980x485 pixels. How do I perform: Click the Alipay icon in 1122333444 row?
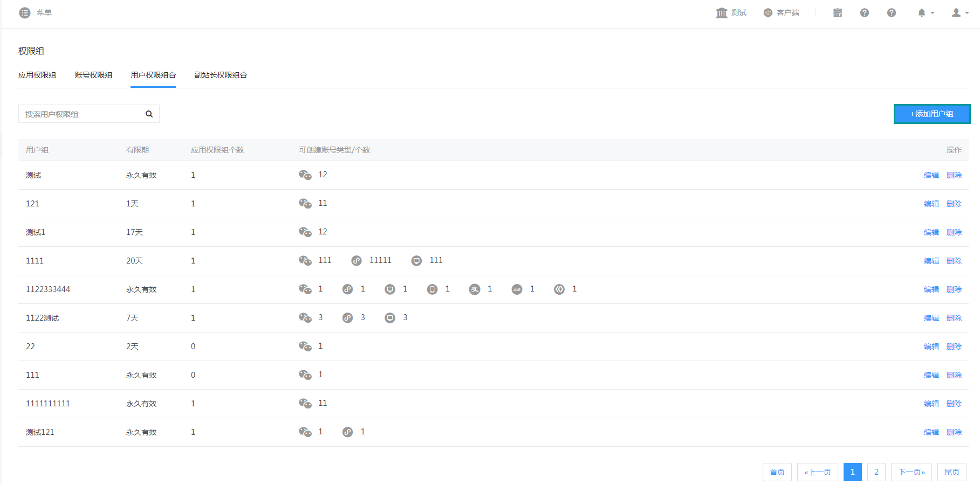click(x=475, y=289)
